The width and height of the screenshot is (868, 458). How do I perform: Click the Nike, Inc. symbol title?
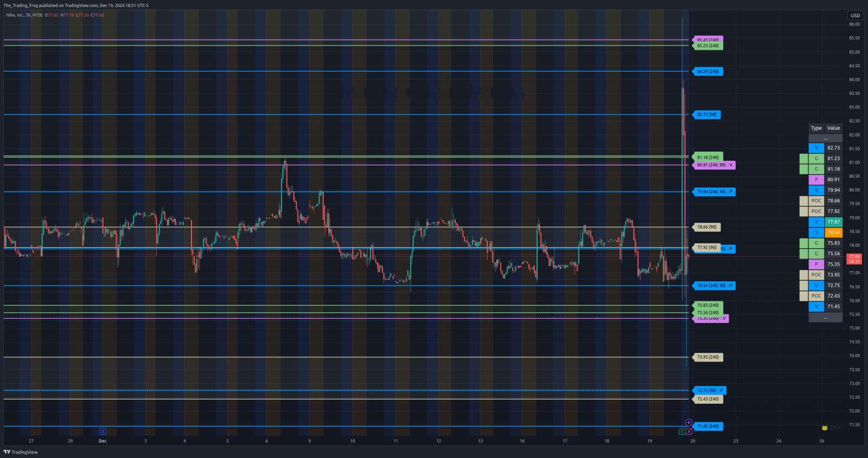tap(24, 15)
